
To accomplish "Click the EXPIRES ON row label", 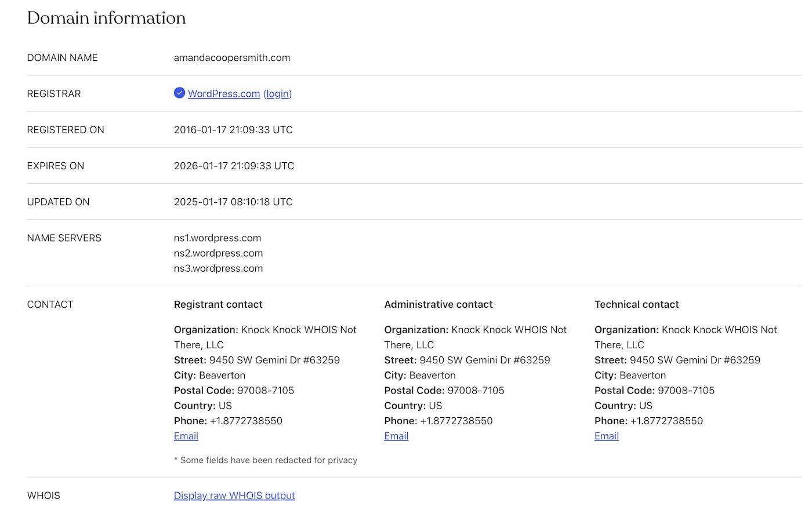I will coord(56,166).
